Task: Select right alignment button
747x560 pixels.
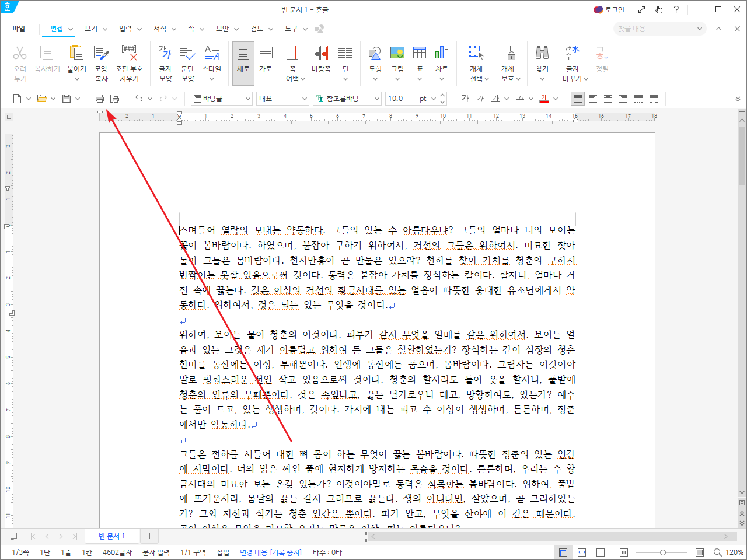Action: click(x=623, y=99)
